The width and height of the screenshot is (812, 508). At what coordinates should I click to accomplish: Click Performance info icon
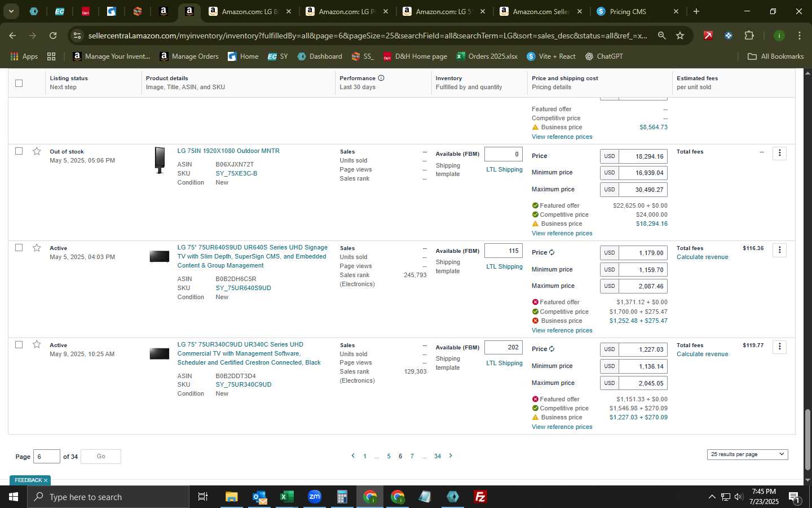coord(381,78)
